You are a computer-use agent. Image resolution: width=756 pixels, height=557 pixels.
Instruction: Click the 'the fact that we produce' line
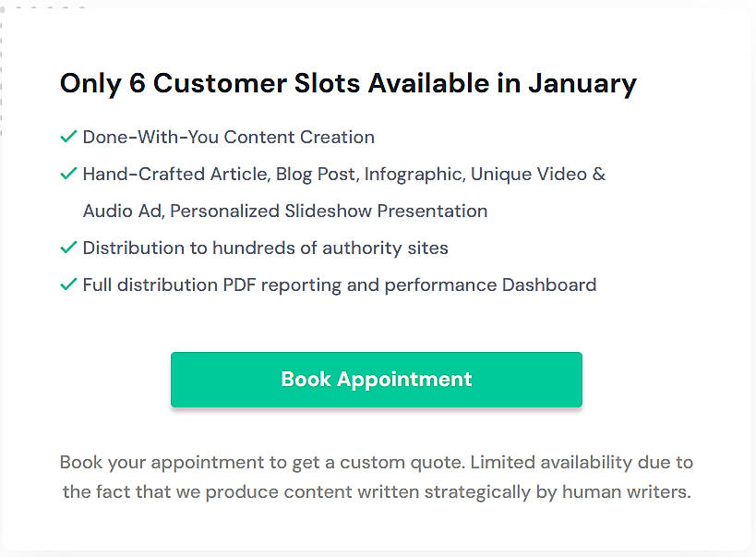(376, 491)
